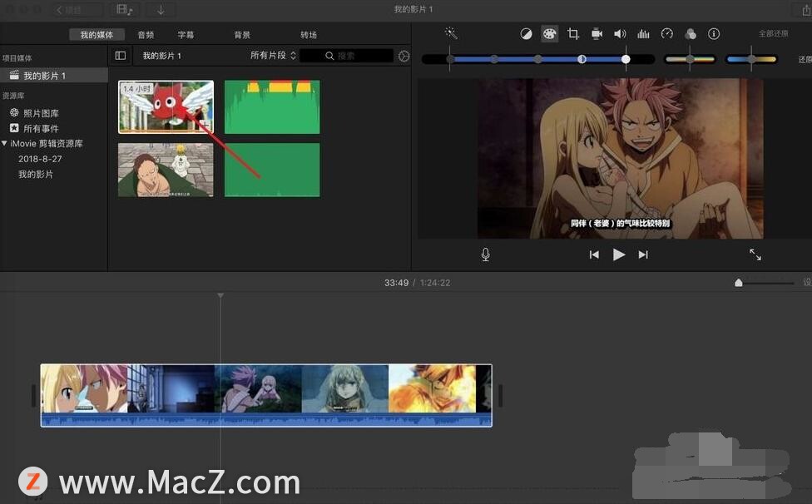This screenshot has height=504, width=812.
Task: Open the volume adjustment icon
Action: click(620, 34)
